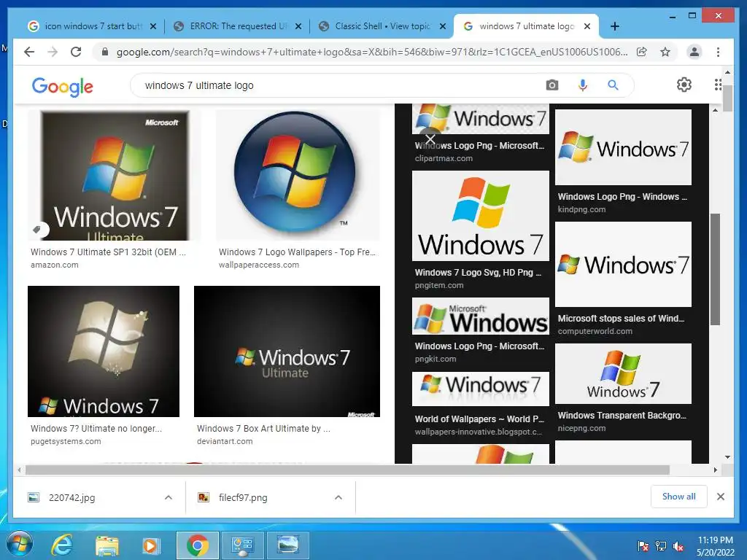The width and height of the screenshot is (747, 560).
Task: Open Windows 7 Logo Wallpapers orb thumbnail
Action: 298,175
